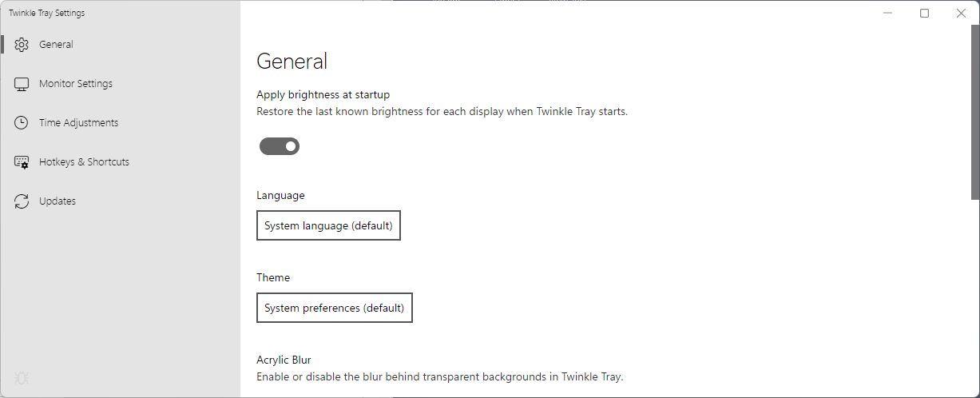Disable the Apply brightness at startup toggle
The width and height of the screenshot is (980, 398).
tap(280, 146)
